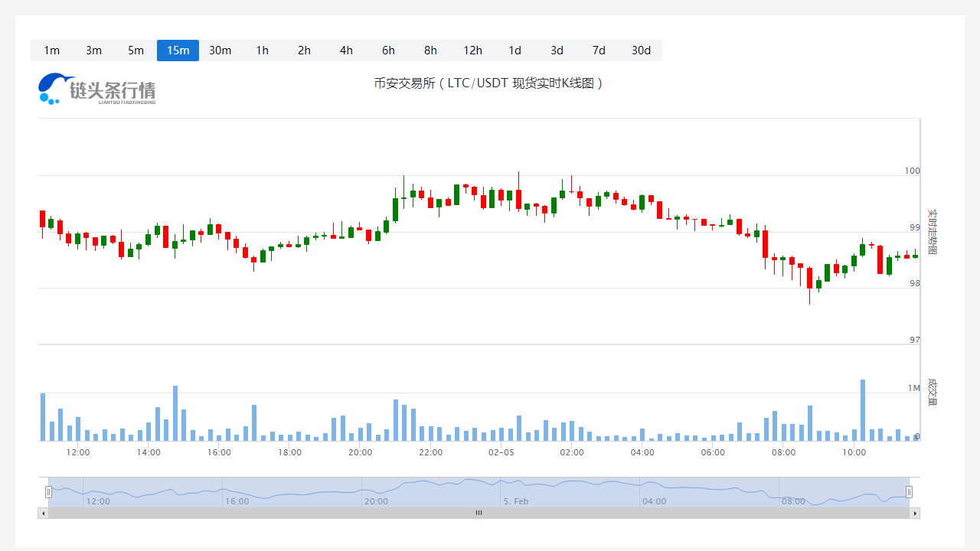Click the 成交量 volume axis label
980x551 pixels.
(x=932, y=391)
